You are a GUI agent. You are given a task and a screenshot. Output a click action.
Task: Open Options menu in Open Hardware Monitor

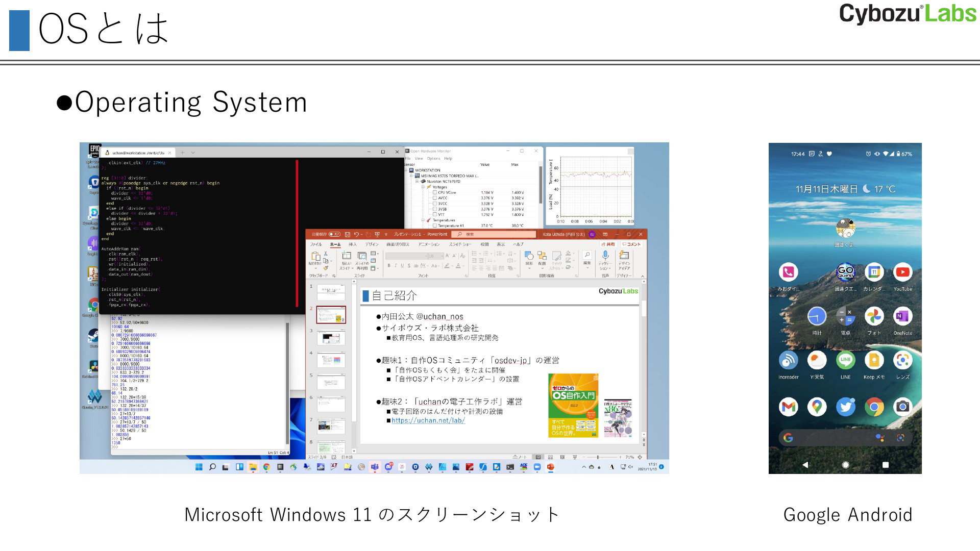433,159
